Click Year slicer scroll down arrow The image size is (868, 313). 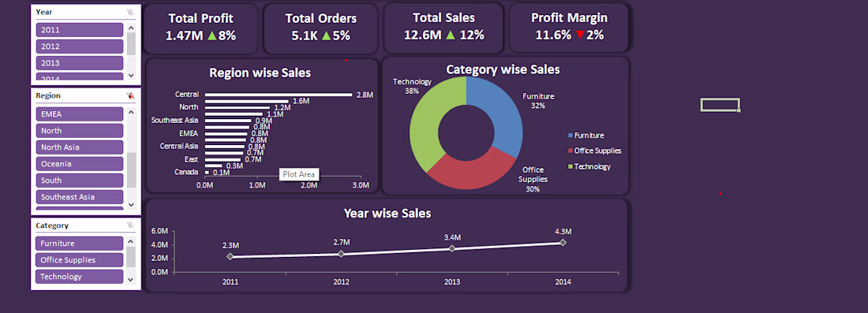pyautogui.click(x=131, y=75)
